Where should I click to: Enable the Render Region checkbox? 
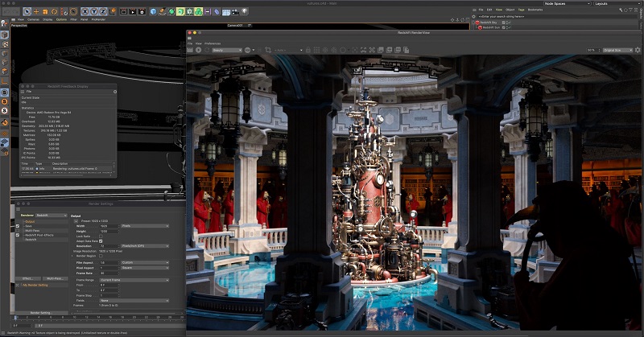101,257
